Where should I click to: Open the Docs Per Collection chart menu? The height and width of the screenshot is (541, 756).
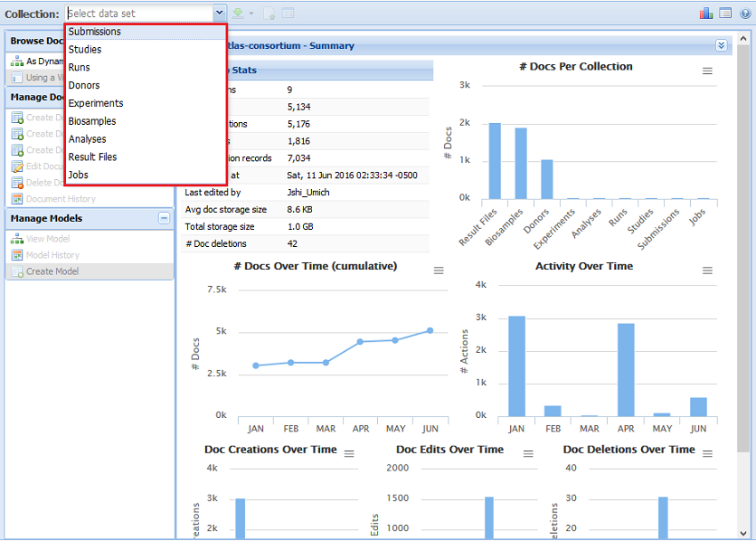(707, 71)
